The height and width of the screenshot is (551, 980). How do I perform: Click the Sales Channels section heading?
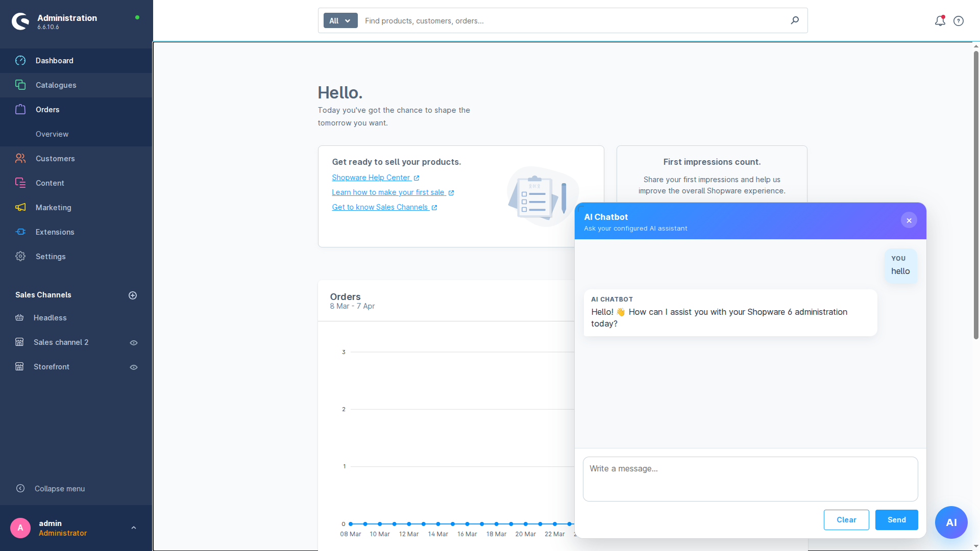tap(43, 295)
